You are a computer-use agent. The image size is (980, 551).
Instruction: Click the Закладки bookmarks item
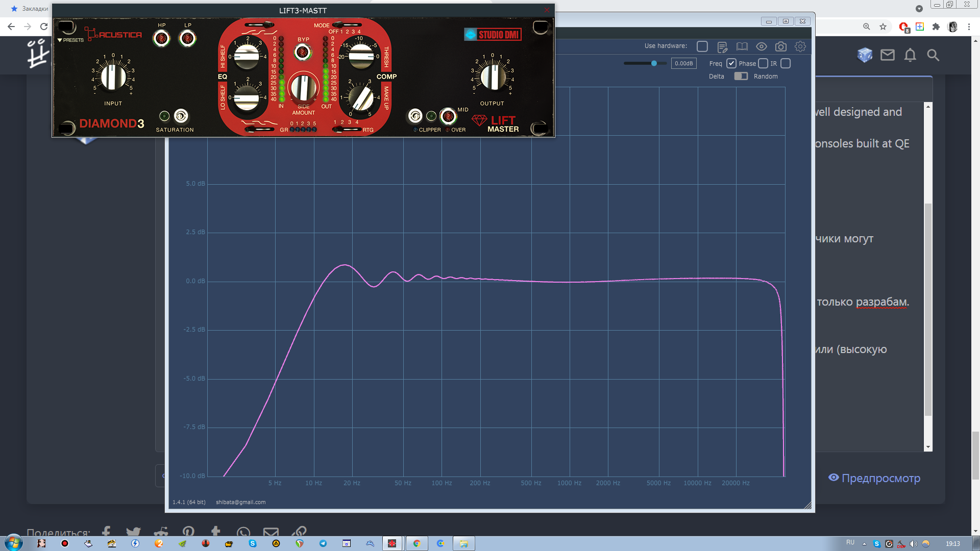pos(29,9)
